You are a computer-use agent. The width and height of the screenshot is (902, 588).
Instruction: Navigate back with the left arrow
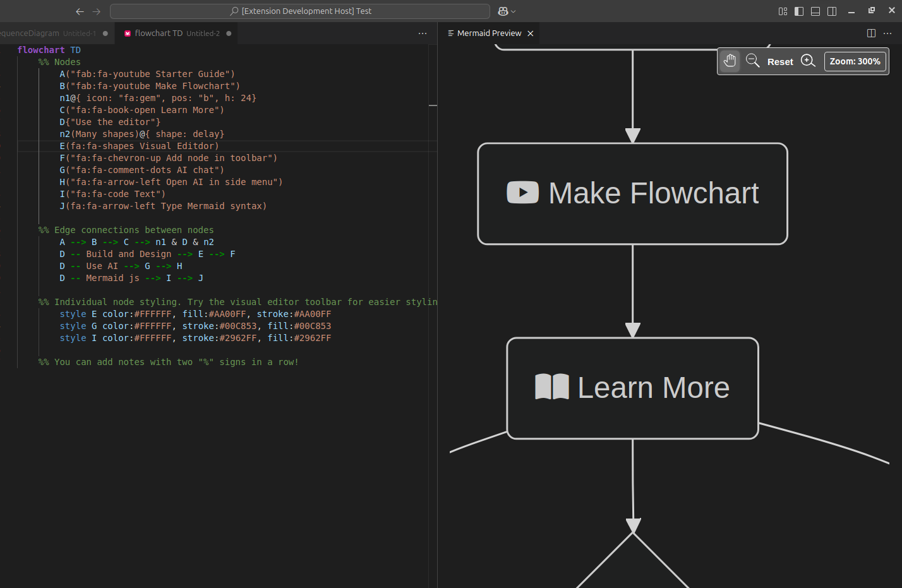click(x=80, y=11)
